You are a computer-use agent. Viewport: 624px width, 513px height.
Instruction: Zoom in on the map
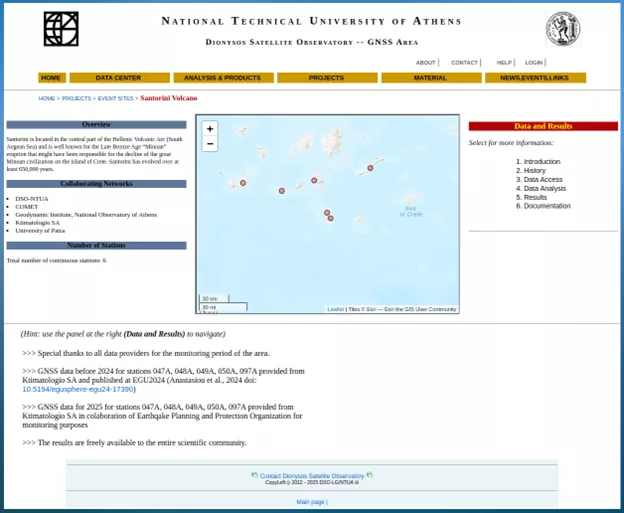(x=210, y=129)
